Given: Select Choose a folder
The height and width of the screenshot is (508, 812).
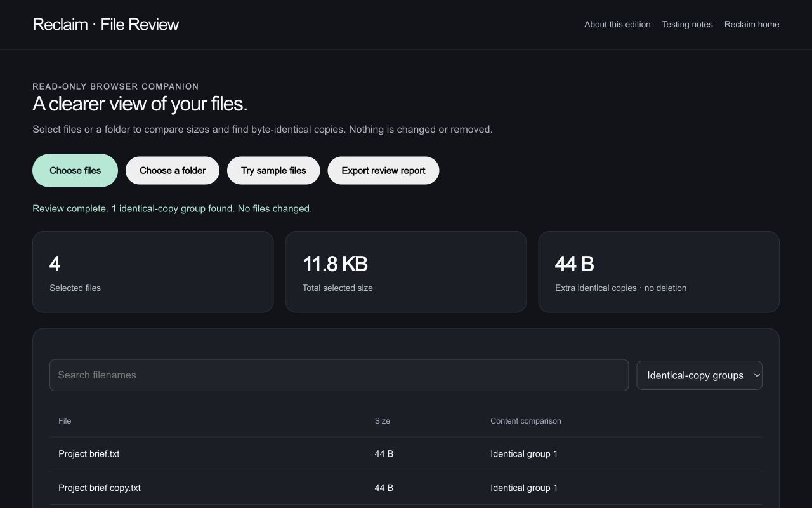Looking at the screenshot, I should click(173, 170).
